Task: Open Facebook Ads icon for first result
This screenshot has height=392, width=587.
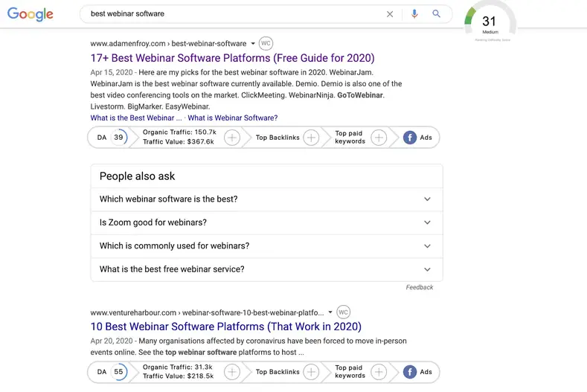Action: pos(410,138)
